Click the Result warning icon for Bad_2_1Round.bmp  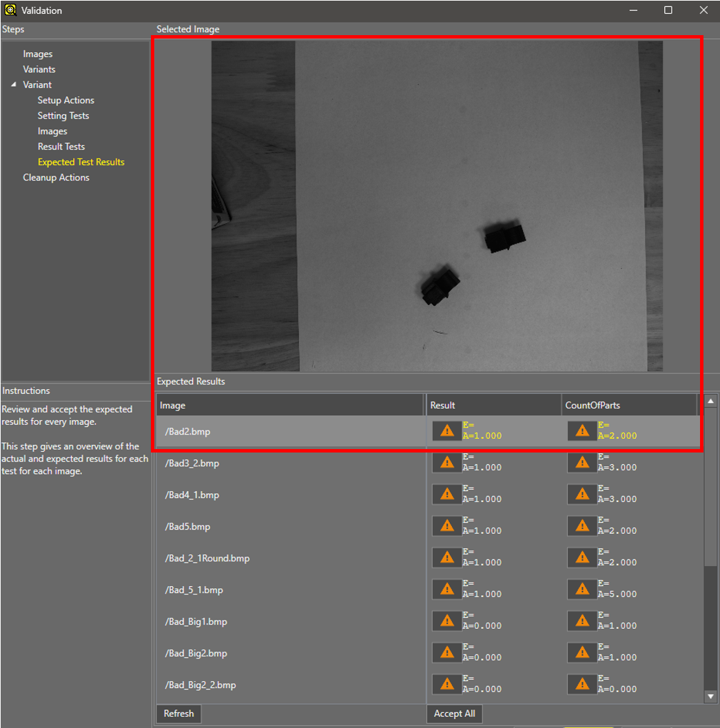coord(447,558)
